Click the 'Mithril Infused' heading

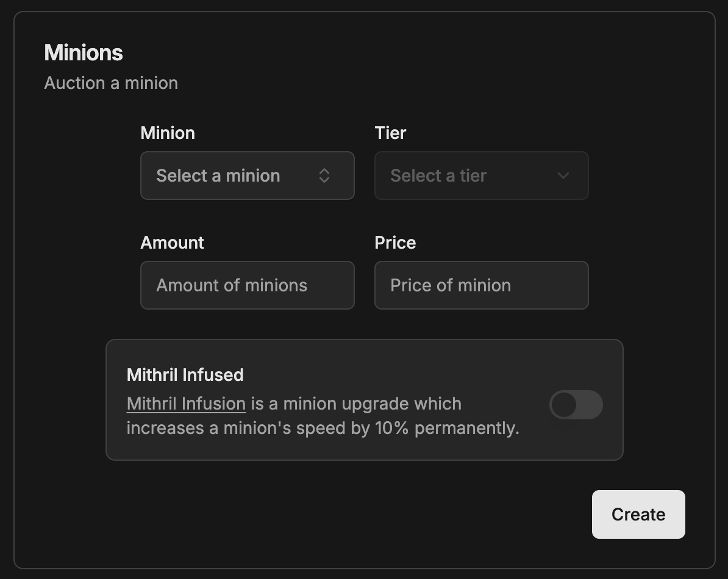(x=185, y=374)
